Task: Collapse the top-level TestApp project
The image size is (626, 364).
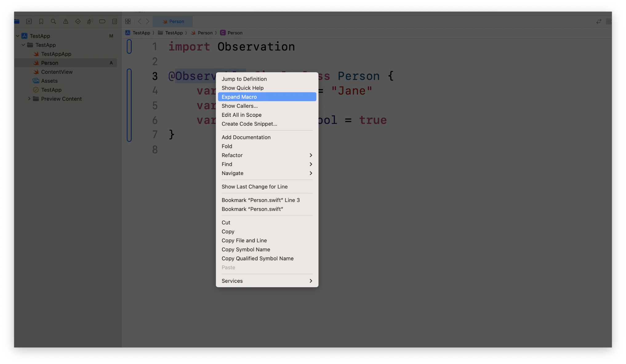Action: coord(18,36)
